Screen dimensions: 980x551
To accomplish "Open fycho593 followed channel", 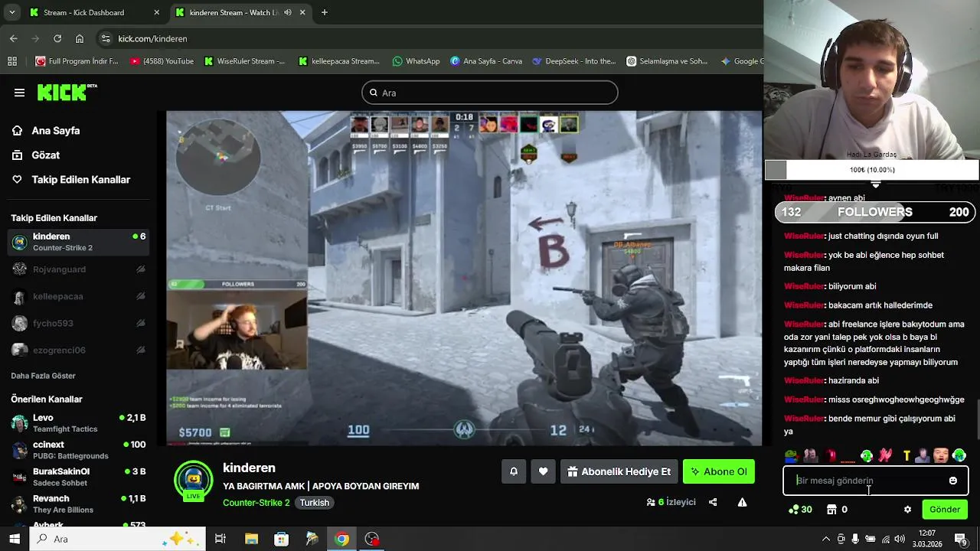I will [78, 323].
